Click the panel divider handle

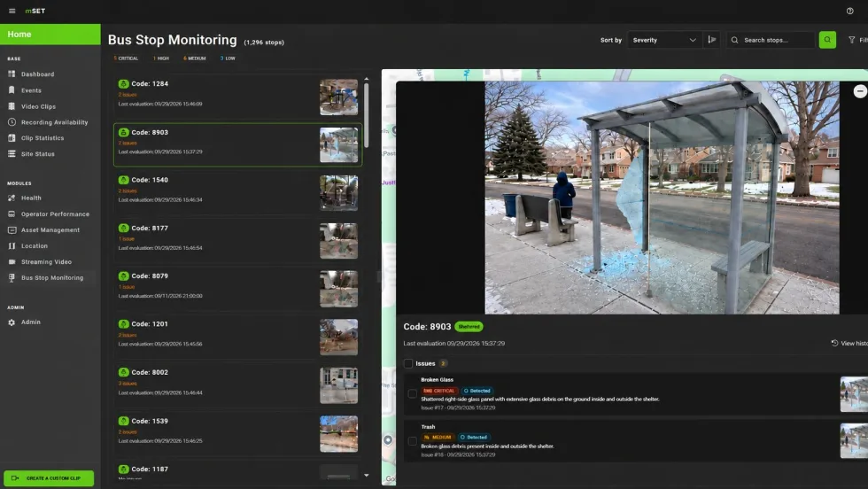coord(379,277)
